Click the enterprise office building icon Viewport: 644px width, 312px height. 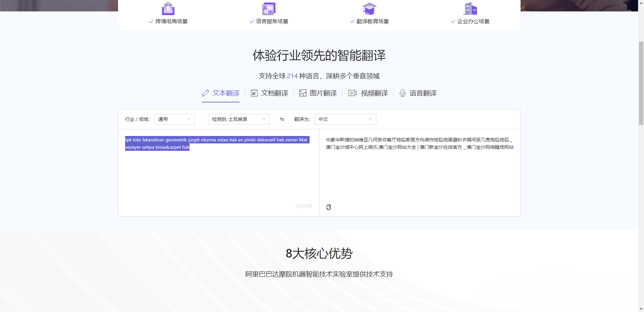470,8
